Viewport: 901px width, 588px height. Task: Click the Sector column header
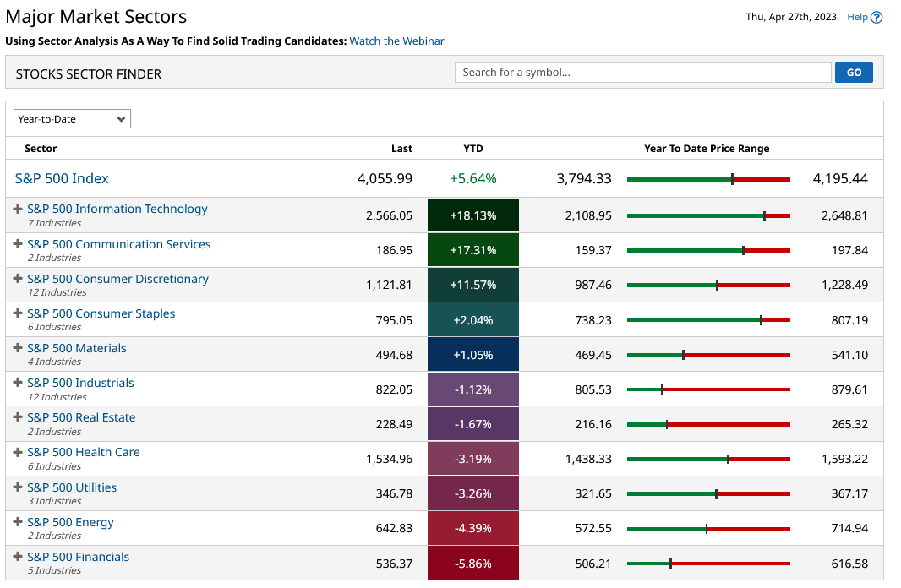(41, 148)
